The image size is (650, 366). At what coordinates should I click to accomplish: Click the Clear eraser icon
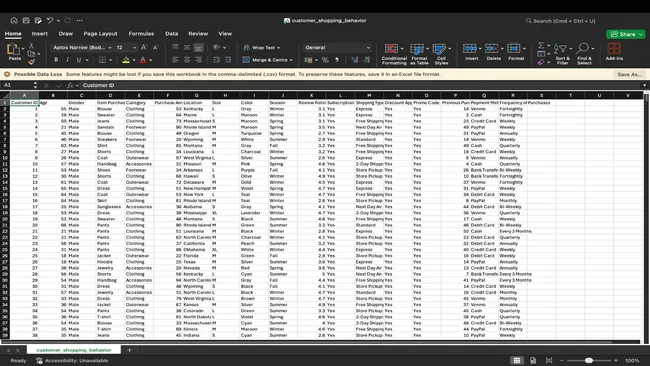point(541,62)
